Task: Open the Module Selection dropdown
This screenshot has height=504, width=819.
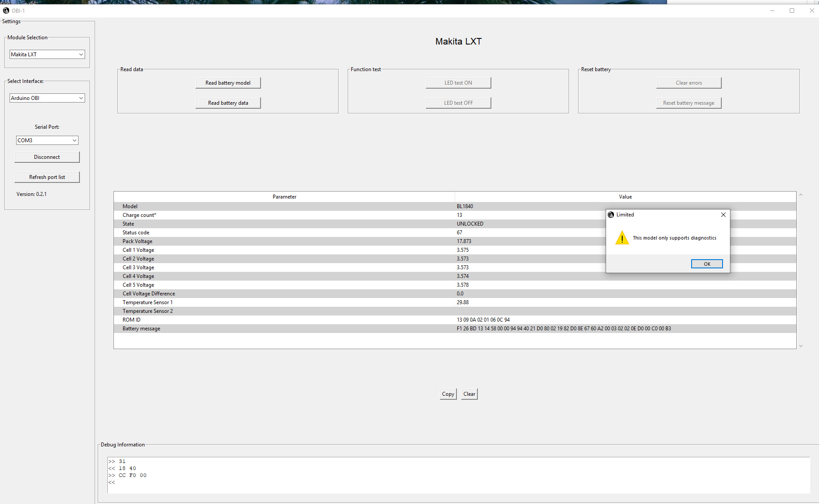Action: (x=47, y=55)
